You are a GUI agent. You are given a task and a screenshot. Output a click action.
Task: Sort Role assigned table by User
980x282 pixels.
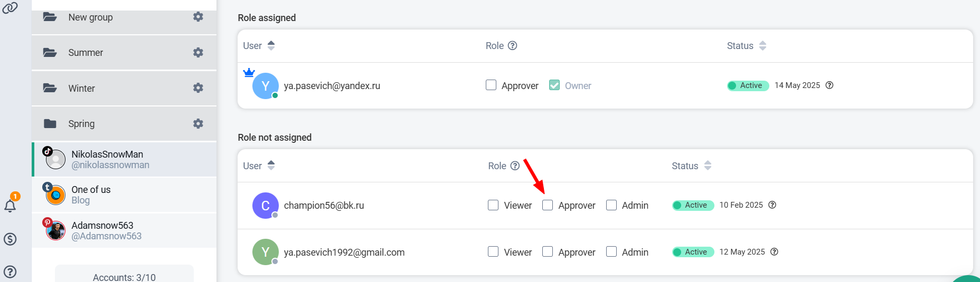[x=271, y=45]
